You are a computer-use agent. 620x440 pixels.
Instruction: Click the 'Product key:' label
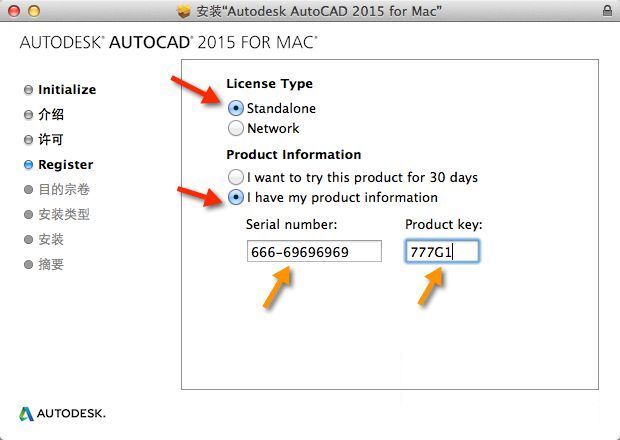444,225
